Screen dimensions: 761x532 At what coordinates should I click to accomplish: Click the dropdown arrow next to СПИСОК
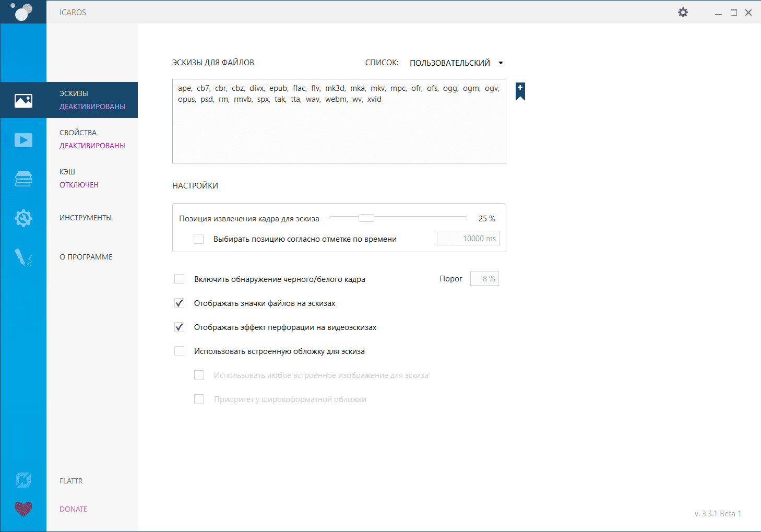501,63
